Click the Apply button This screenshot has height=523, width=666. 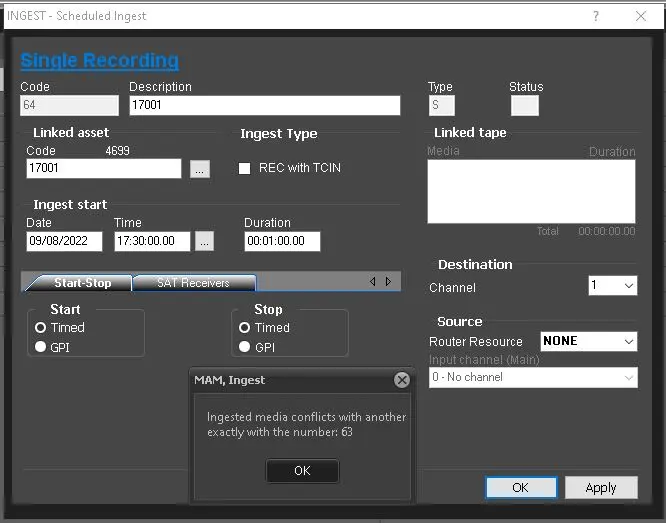click(601, 488)
